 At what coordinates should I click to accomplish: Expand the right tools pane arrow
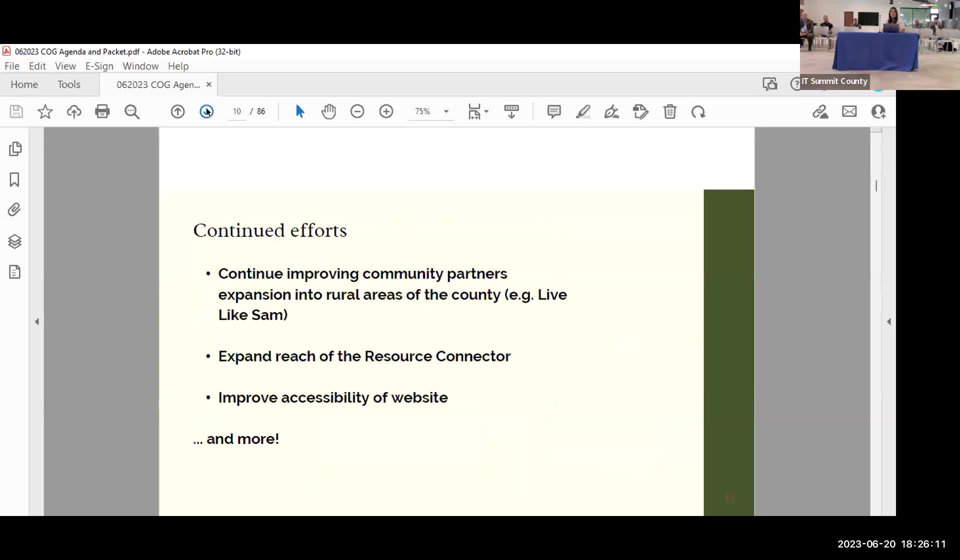coord(888,321)
